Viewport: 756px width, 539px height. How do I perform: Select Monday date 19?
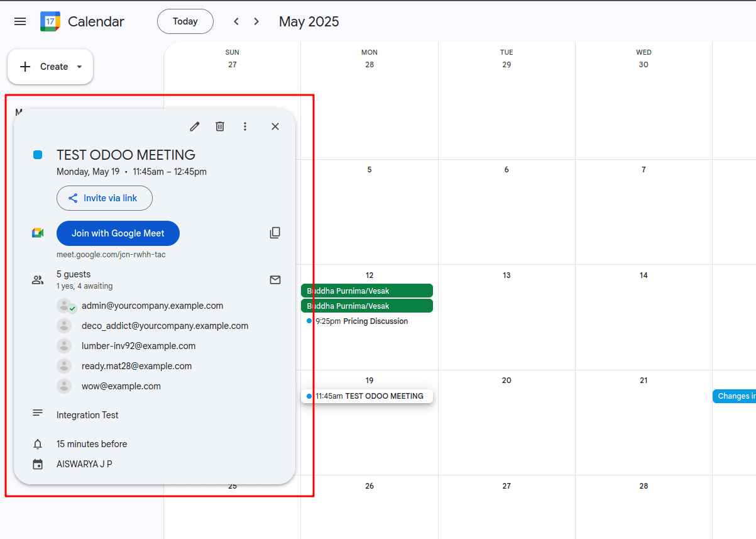tap(370, 381)
